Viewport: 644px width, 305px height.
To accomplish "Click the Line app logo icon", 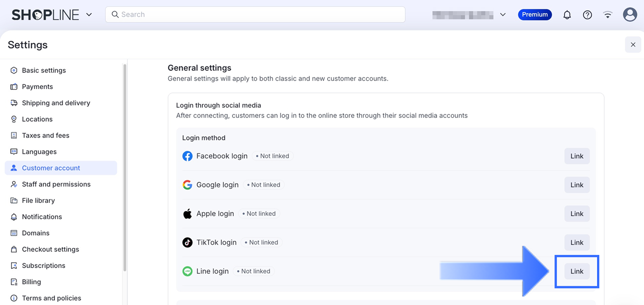I will click(187, 271).
